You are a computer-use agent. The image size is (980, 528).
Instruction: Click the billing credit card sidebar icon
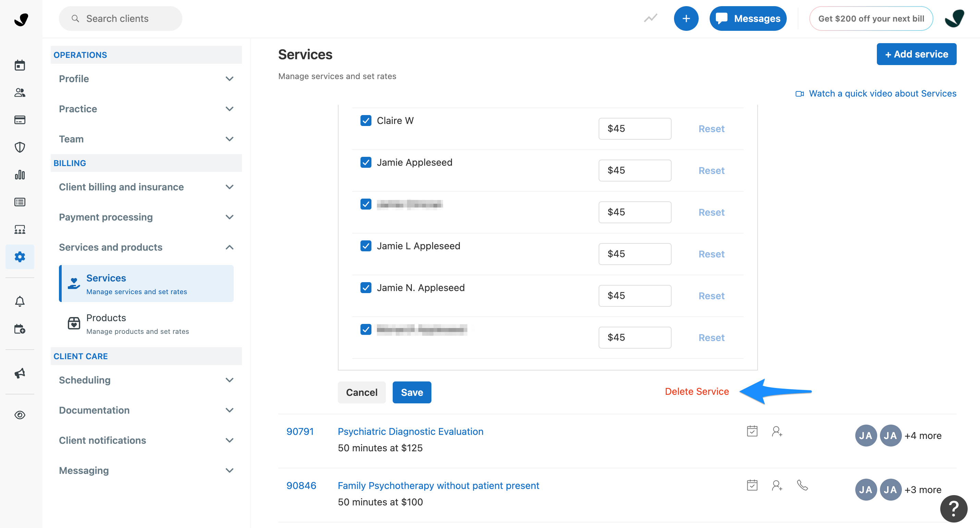pos(20,120)
